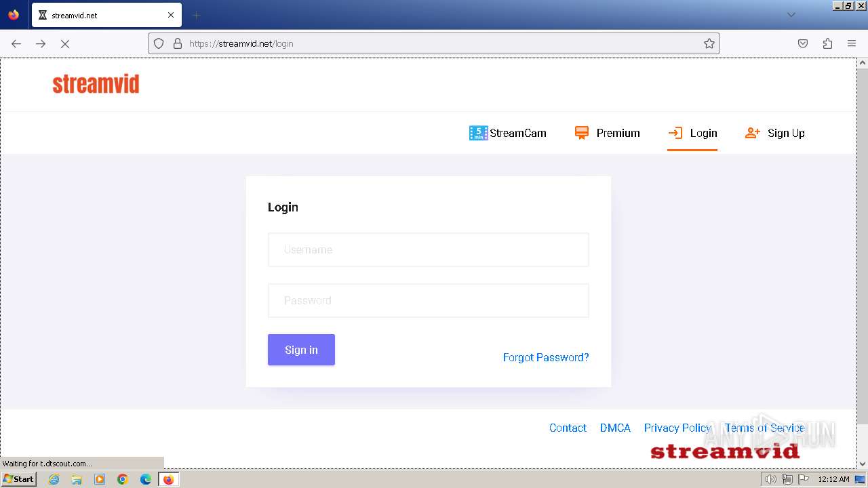
Task: Open the Action Center flag icon
Action: 804,479
